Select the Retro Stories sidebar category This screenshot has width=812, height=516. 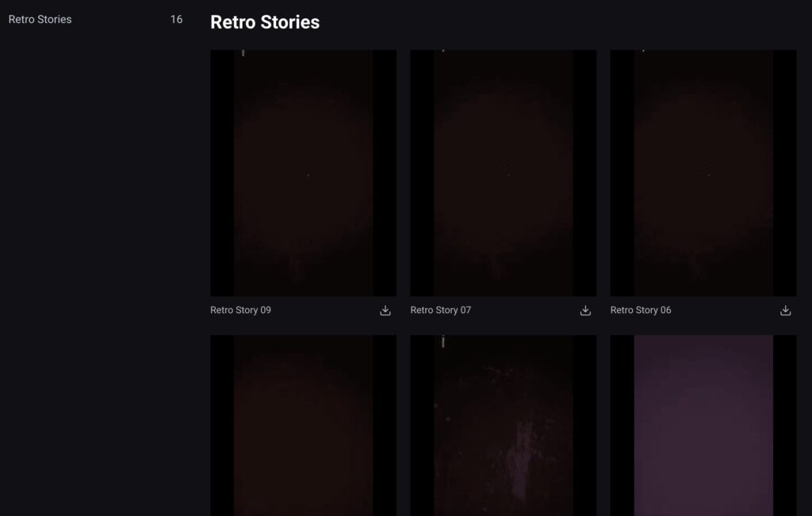40,19
